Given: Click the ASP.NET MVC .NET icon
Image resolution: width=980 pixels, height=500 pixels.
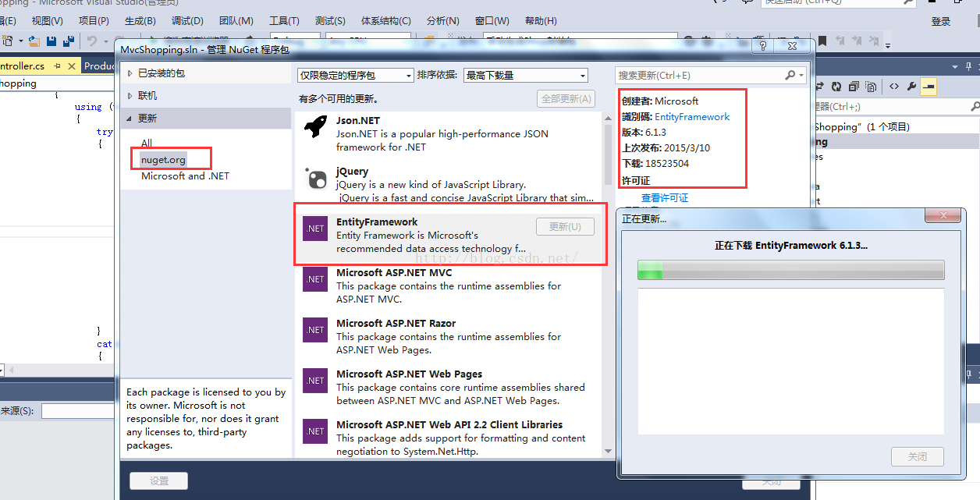Looking at the screenshot, I should coord(315,279).
